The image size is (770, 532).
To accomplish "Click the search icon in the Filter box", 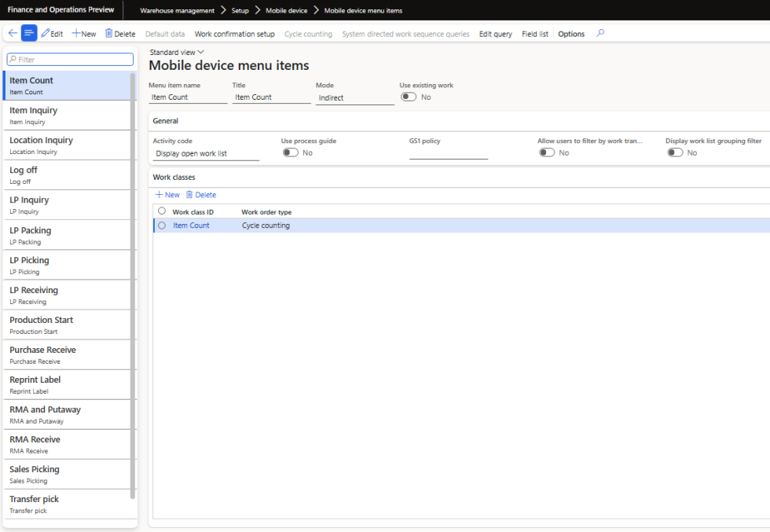I will tap(14, 59).
